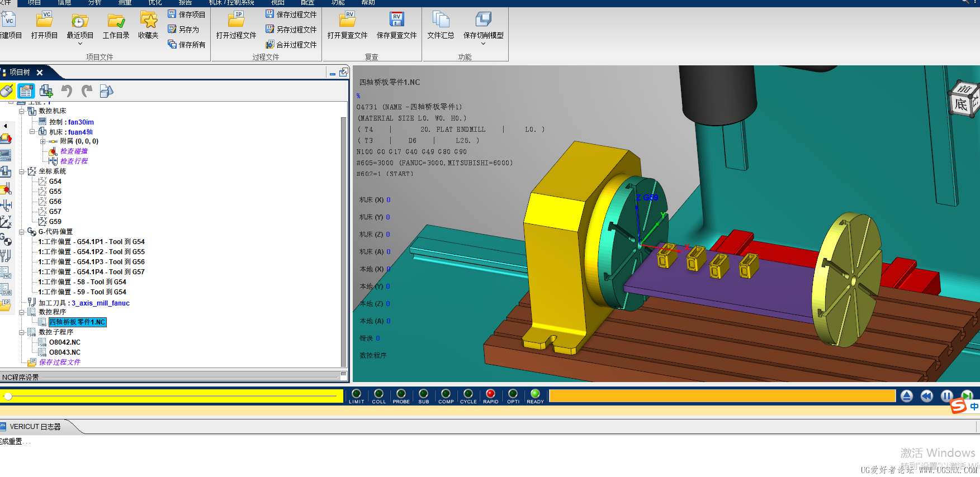Select NC program 四轴桥板零件1.NC
Screen dimensions: 980x477
click(77, 322)
